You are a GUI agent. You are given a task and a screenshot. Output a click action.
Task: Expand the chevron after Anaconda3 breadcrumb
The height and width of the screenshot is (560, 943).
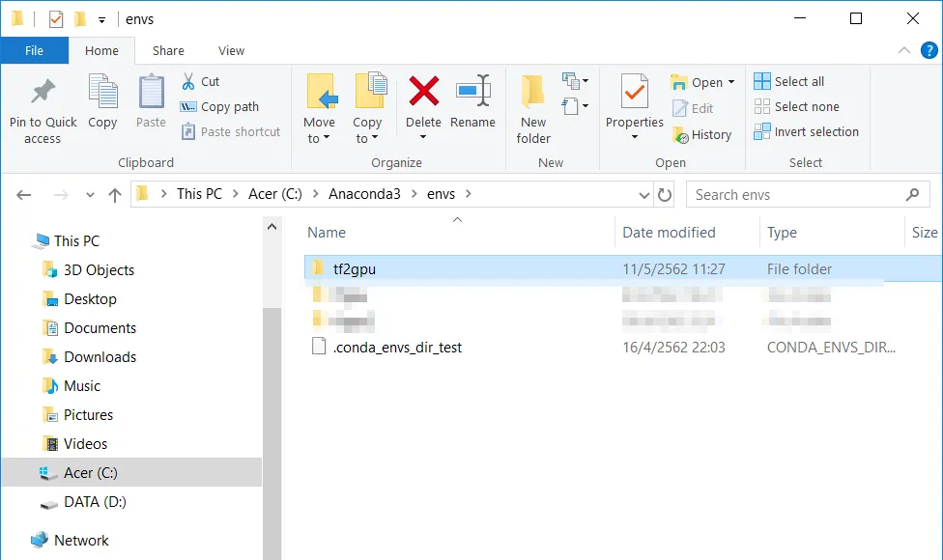(x=414, y=194)
